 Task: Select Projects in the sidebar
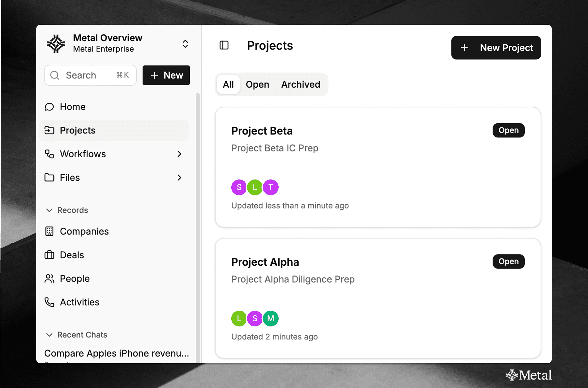[x=114, y=130]
